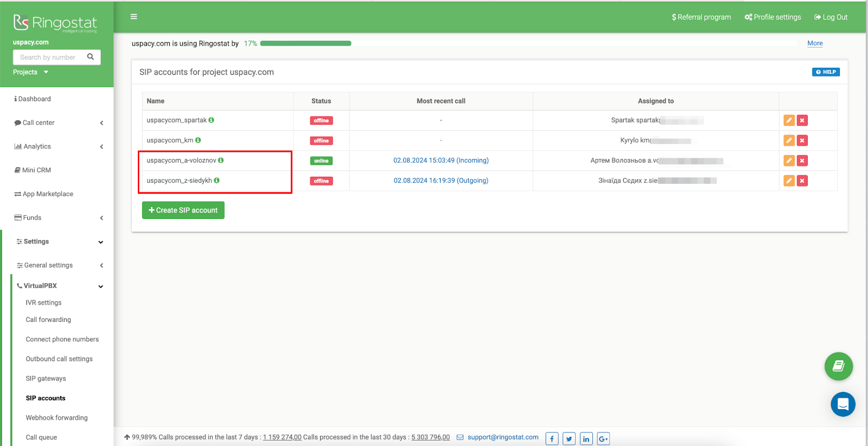Open the blue support chat widget

coord(843,404)
